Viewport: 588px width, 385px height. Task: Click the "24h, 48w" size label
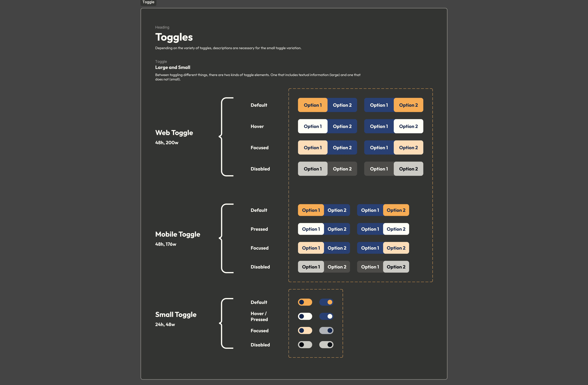pyautogui.click(x=165, y=324)
